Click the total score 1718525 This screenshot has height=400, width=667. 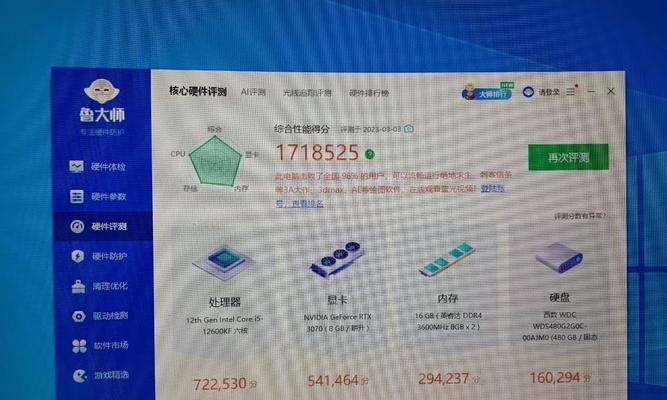pyautogui.click(x=317, y=152)
